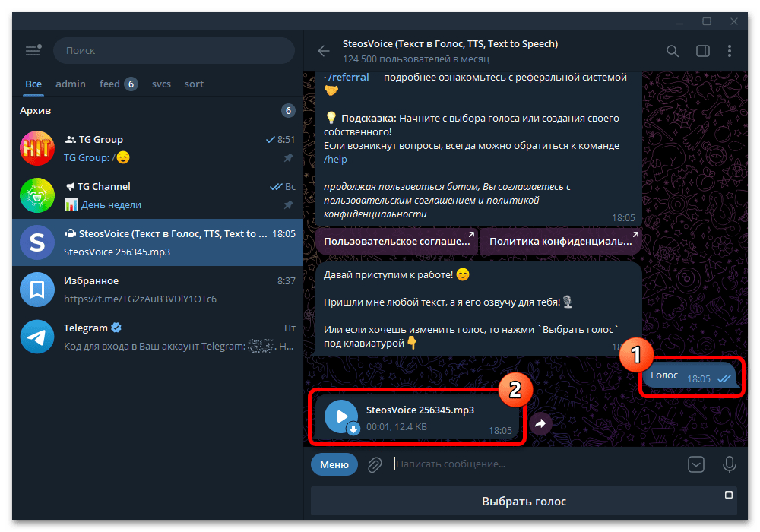Toggle the bot keyboard icon
Viewport: 760px width, 532px height.
tap(696, 464)
